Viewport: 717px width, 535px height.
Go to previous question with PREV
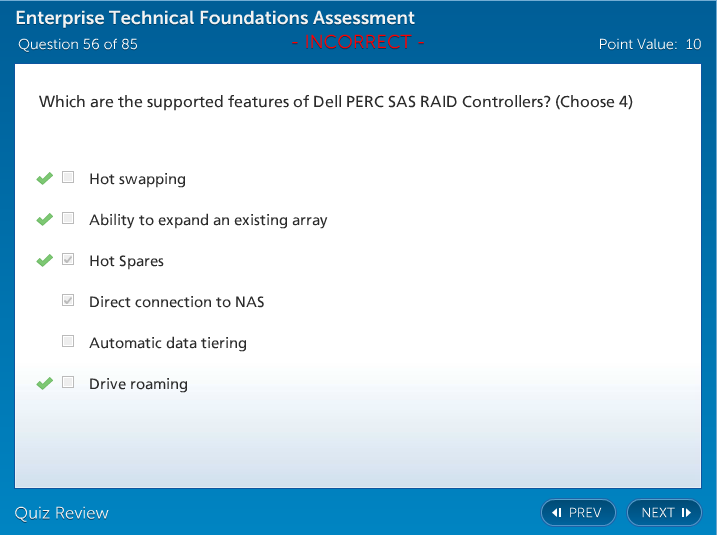[578, 513]
